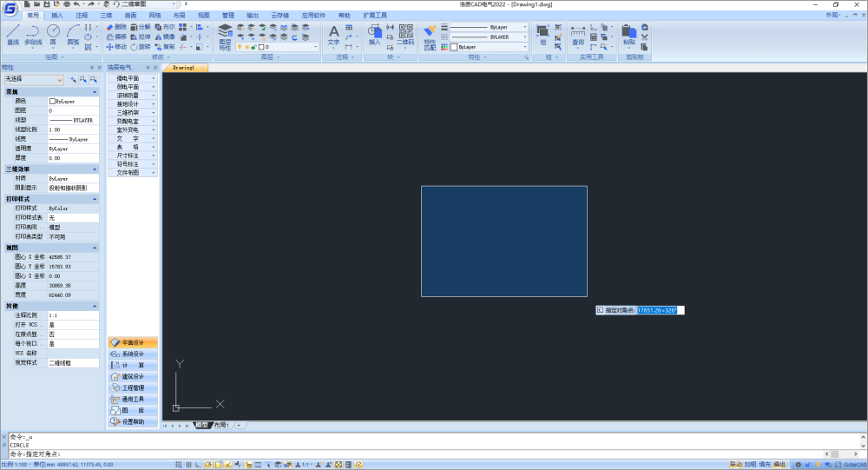Open the 二维草图 workspace dropdown
Viewport: 868px width, 470px height.
pyautogui.click(x=148, y=4)
